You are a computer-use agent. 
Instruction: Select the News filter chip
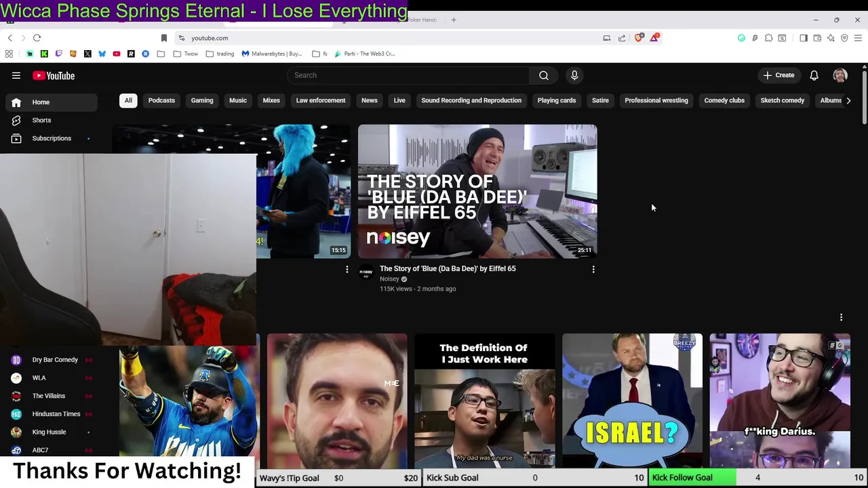tap(370, 100)
